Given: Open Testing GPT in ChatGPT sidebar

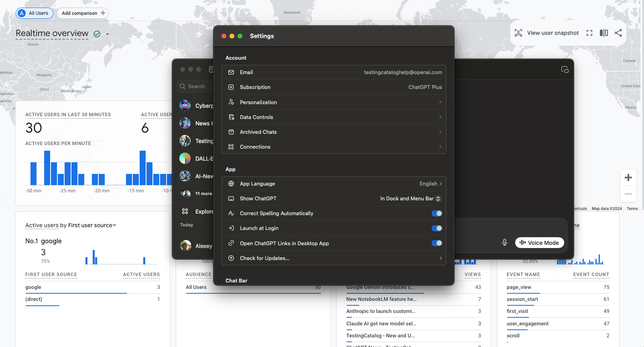Looking at the screenshot, I should [x=196, y=141].
